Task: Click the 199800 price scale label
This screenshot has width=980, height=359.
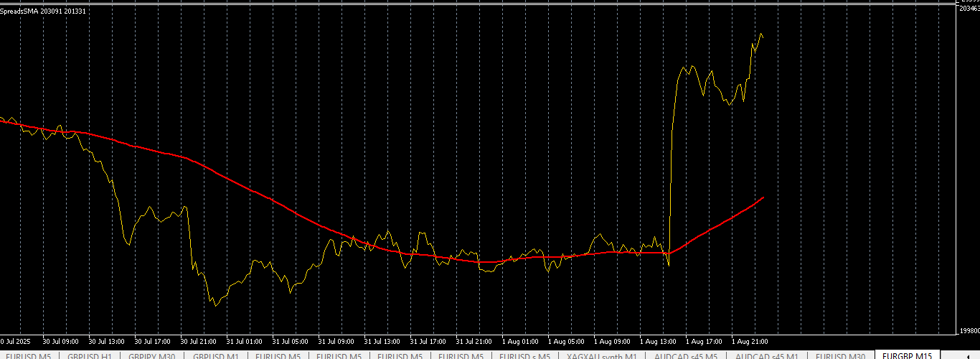Action: pyautogui.click(x=970, y=331)
